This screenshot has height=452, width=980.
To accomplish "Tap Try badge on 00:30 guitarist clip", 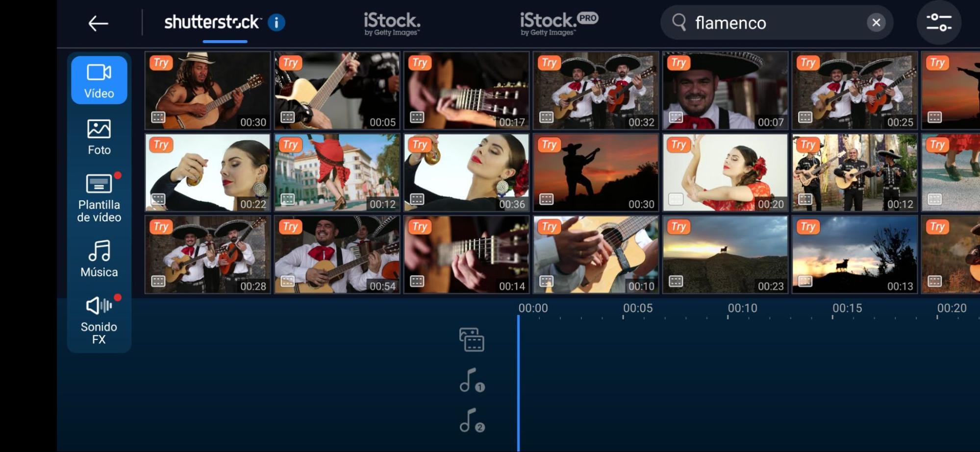I will click(x=161, y=63).
